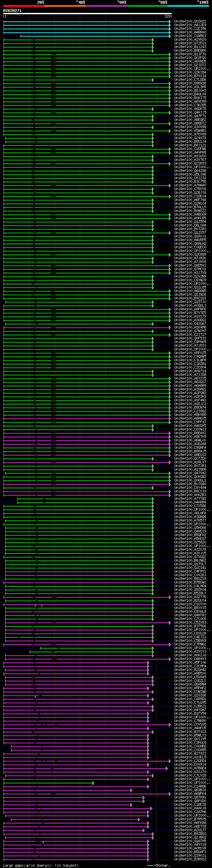This screenshot has height=868, width=212.
Task: Click the UniRef100_C6Y494 label
Action: (190, 488)
